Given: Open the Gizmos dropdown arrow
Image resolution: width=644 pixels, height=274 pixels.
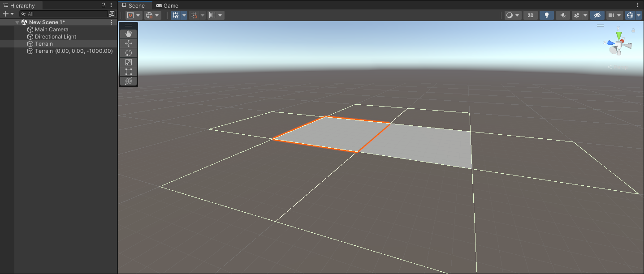Looking at the screenshot, I should (x=638, y=15).
